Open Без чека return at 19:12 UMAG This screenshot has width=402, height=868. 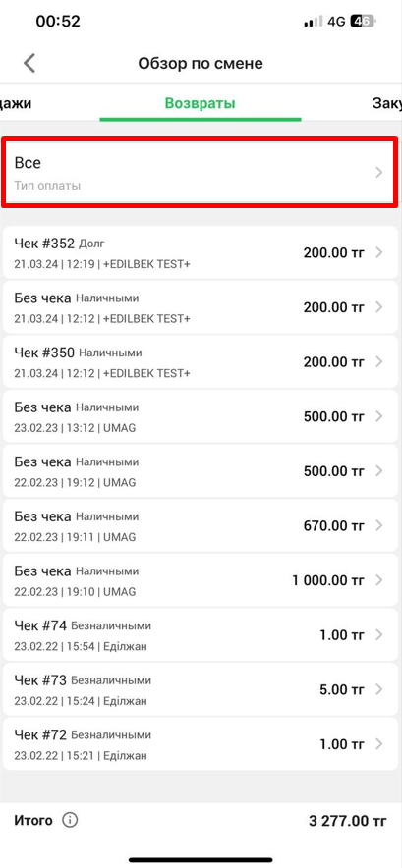tap(201, 471)
